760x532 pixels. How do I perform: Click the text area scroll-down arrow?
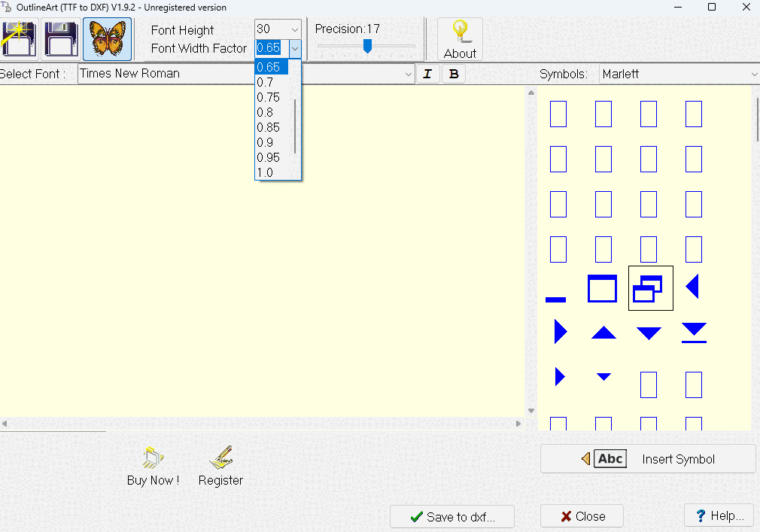coord(531,411)
